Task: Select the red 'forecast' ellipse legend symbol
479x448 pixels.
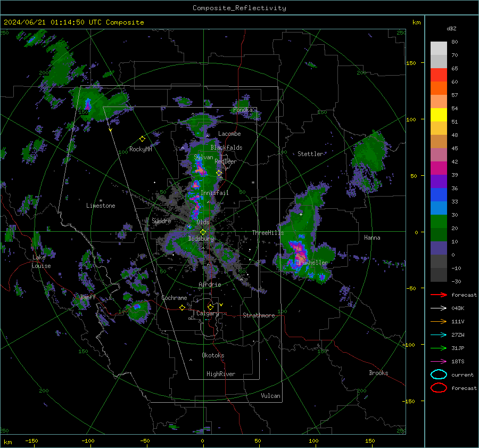Action: (439, 388)
